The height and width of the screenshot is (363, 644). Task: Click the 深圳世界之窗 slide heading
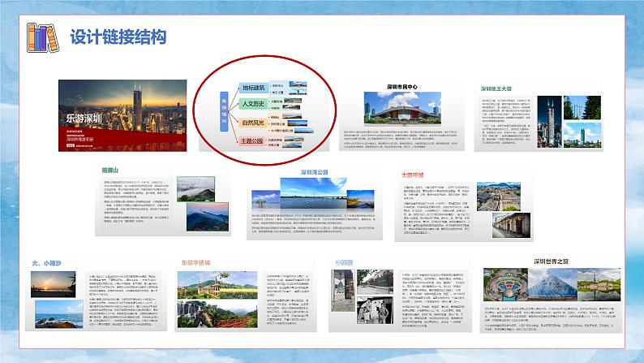pos(552,261)
